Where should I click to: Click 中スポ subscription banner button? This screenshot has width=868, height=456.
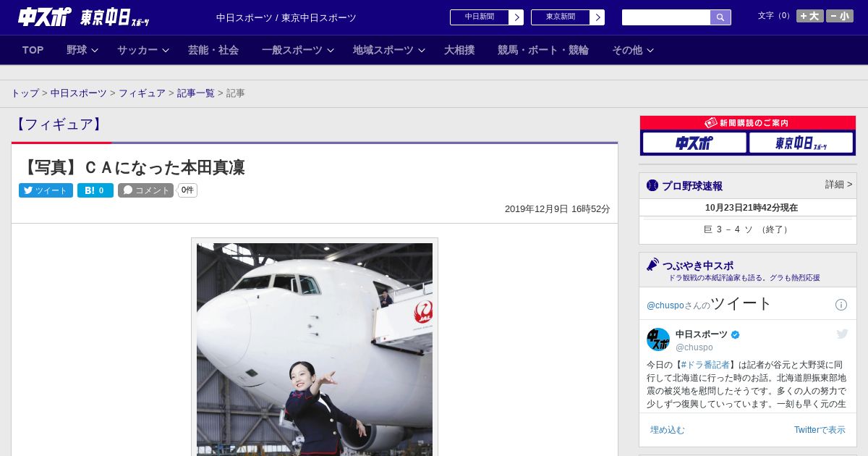pos(694,143)
